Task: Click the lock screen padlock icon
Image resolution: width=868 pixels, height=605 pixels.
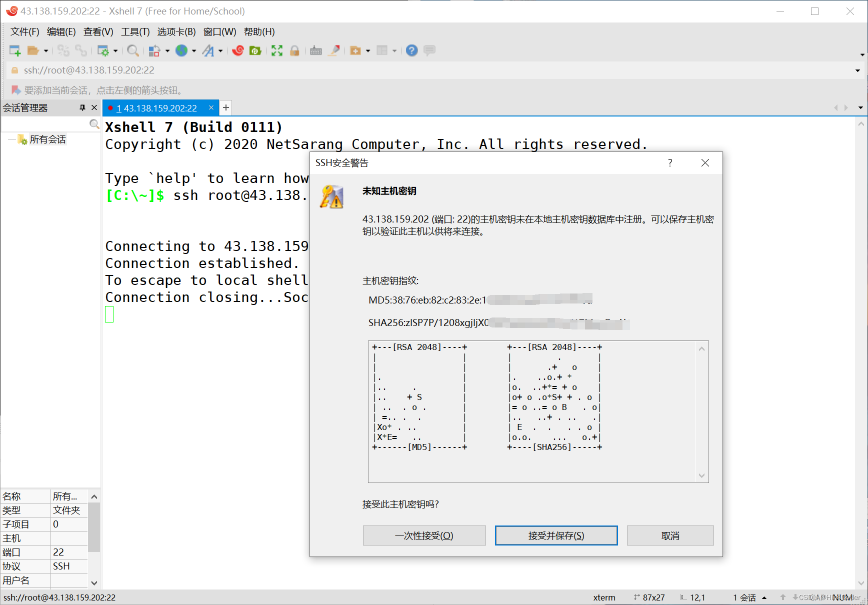Action: point(294,50)
